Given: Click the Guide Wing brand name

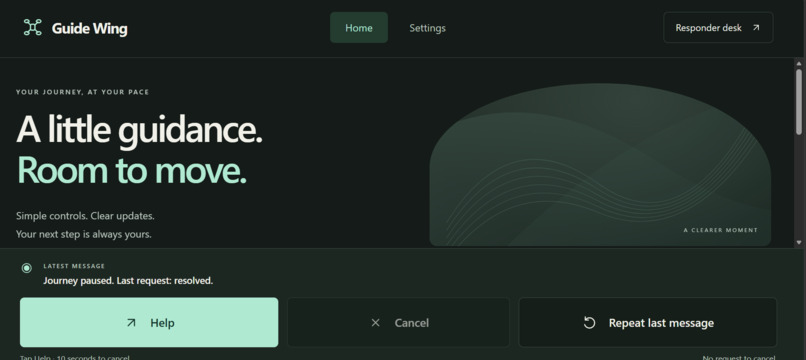Looking at the screenshot, I should [89, 28].
